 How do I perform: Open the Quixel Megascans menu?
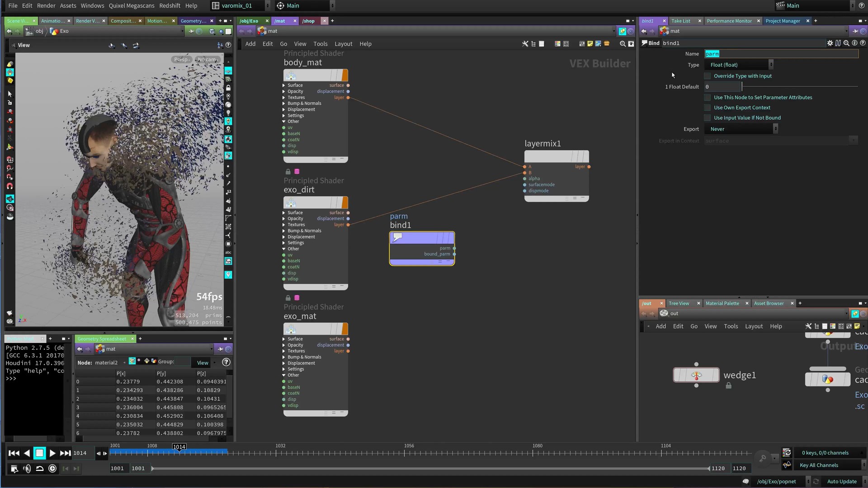131,5
